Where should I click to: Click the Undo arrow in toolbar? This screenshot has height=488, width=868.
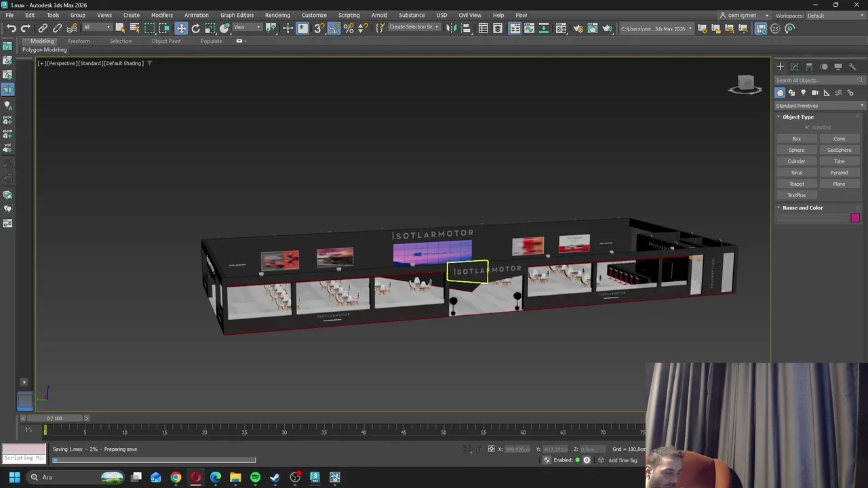coord(12,28)
